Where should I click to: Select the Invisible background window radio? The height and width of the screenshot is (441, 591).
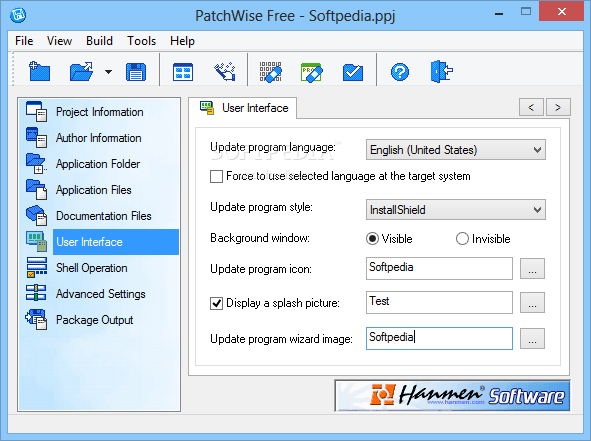462,239
